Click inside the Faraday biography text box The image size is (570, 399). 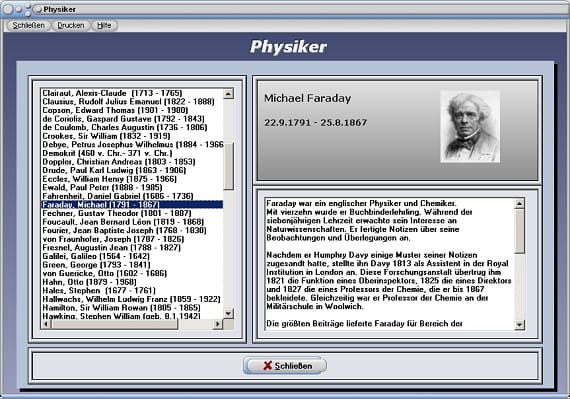point(390,264)
